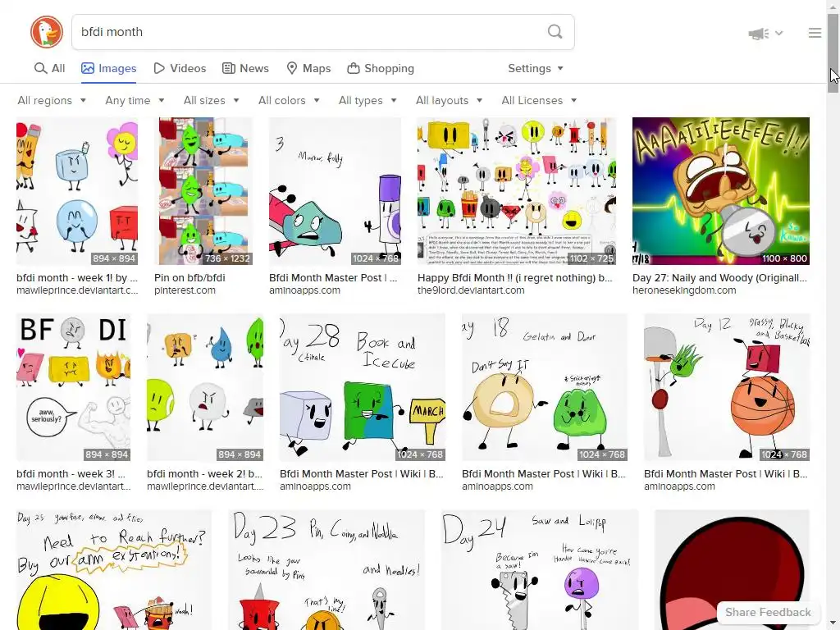This screenshot has height=630, width=840.
Task: Open the 'Pin on bfb/bfdi' image
Action: pos(203,191)
